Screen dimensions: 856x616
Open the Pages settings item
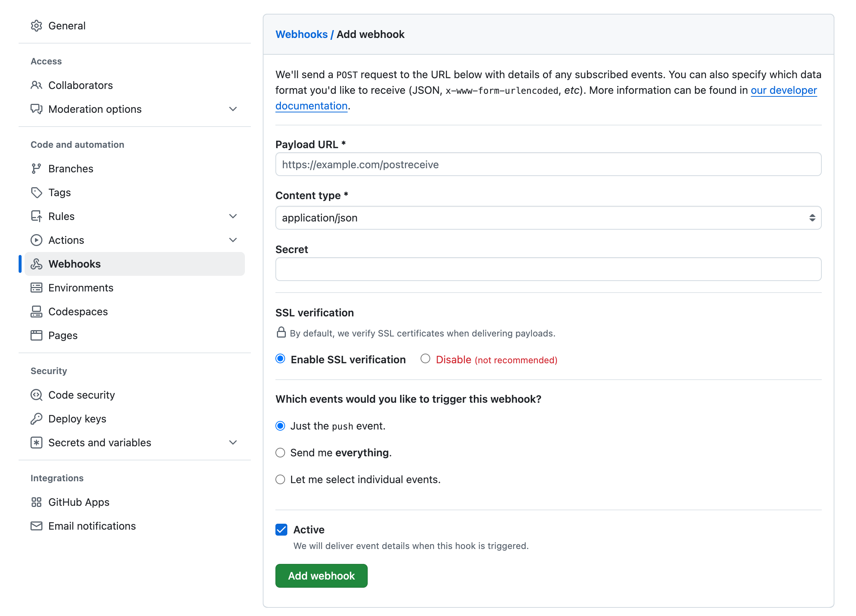coord(63,335)
